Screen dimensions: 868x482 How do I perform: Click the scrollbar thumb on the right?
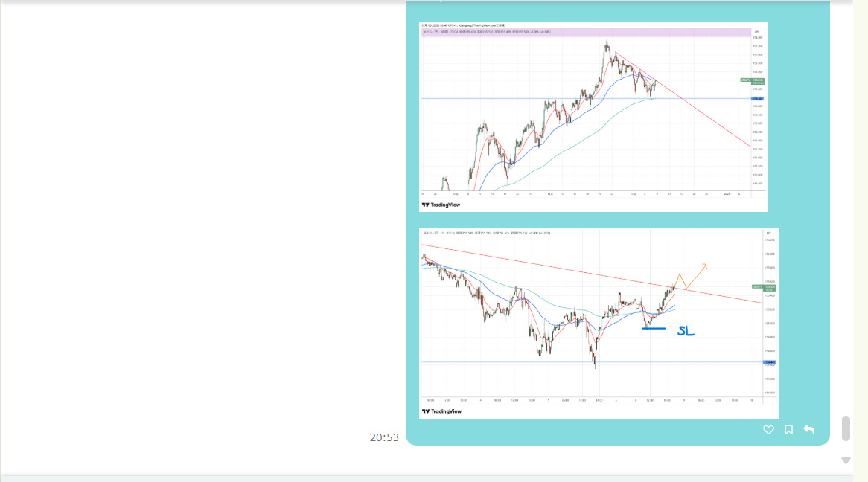point(846,428)
